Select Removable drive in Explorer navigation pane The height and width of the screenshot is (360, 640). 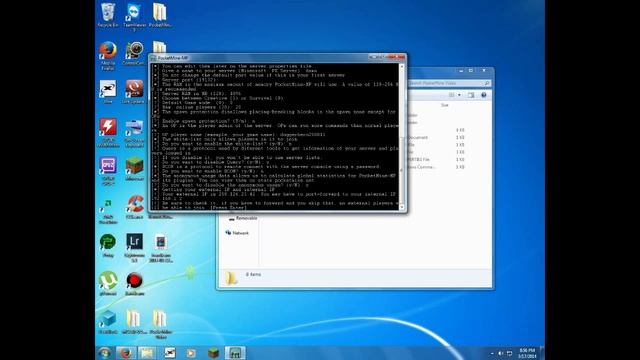tap(243, 218)
